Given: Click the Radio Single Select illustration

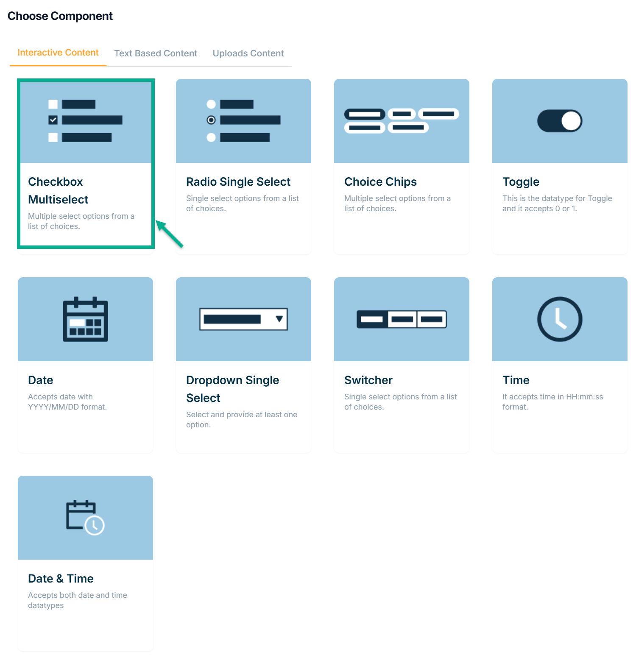Looking at the screenshot, I should coord(243,121).
